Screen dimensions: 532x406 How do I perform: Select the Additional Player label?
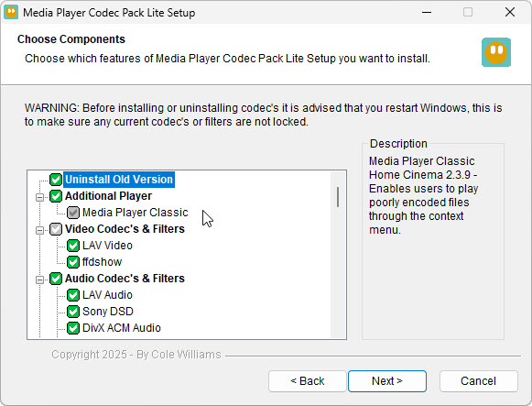(x=109, y=196)
